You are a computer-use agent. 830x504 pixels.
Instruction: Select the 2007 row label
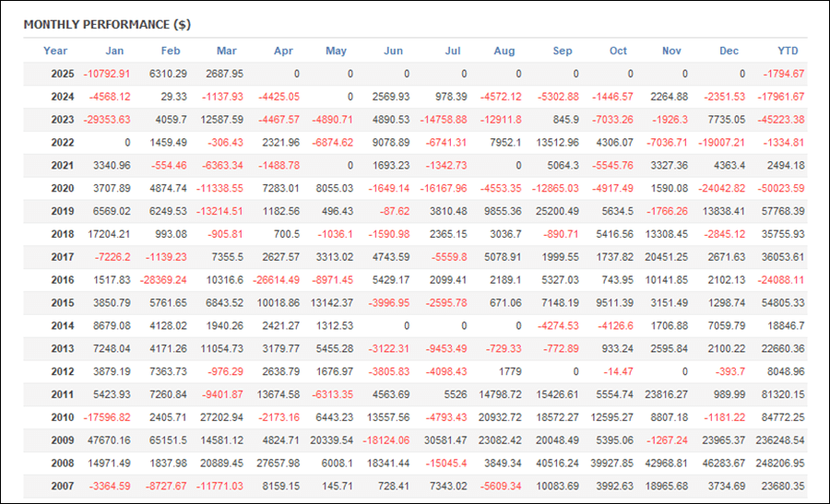point(63,486)
